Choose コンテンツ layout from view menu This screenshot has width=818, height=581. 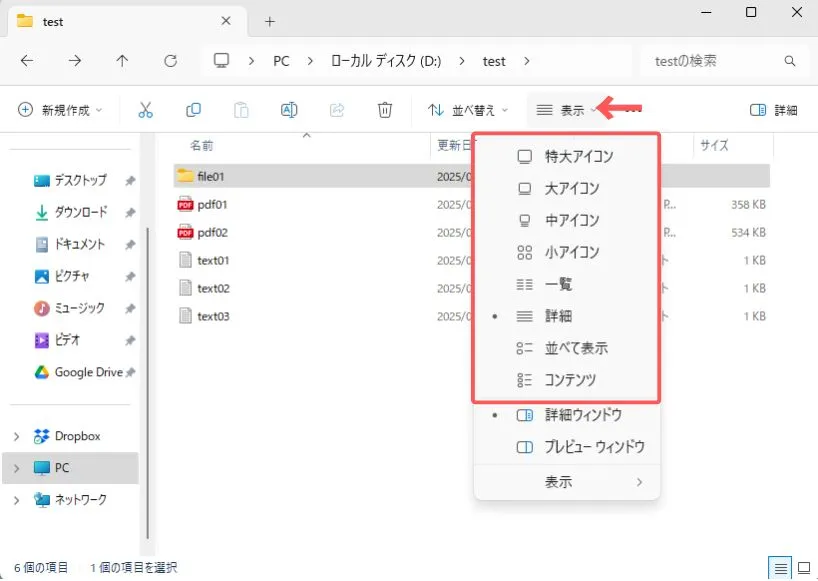pos(570,380)
